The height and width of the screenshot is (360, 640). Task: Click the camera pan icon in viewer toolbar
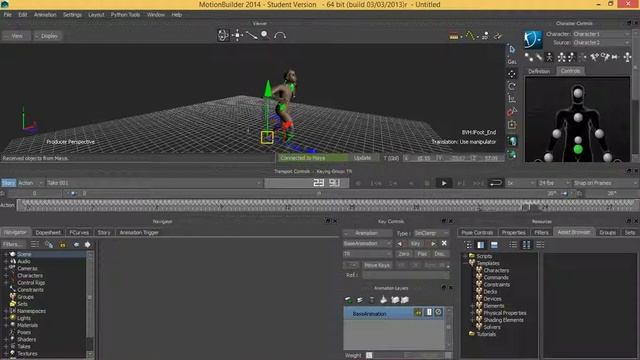pos(237,36)
